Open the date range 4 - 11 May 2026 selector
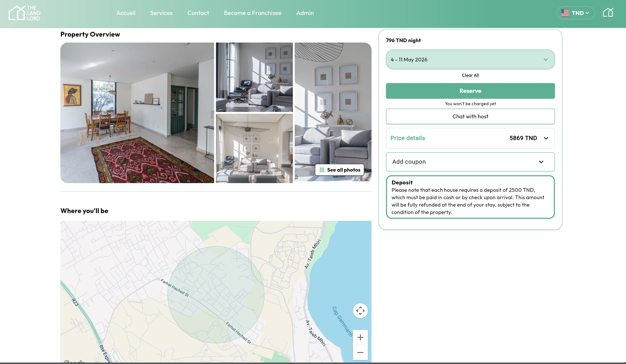This screenshot has height=364, width=626. 470,60
